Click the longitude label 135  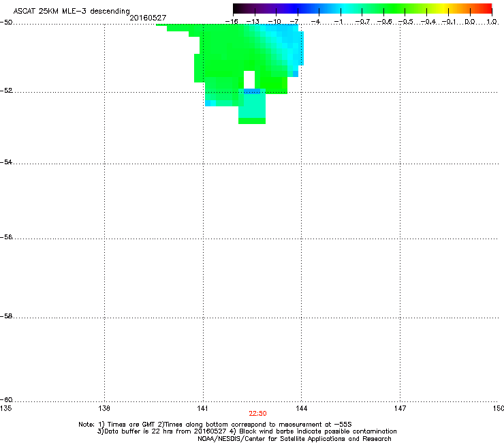click(x=5, y=408)
